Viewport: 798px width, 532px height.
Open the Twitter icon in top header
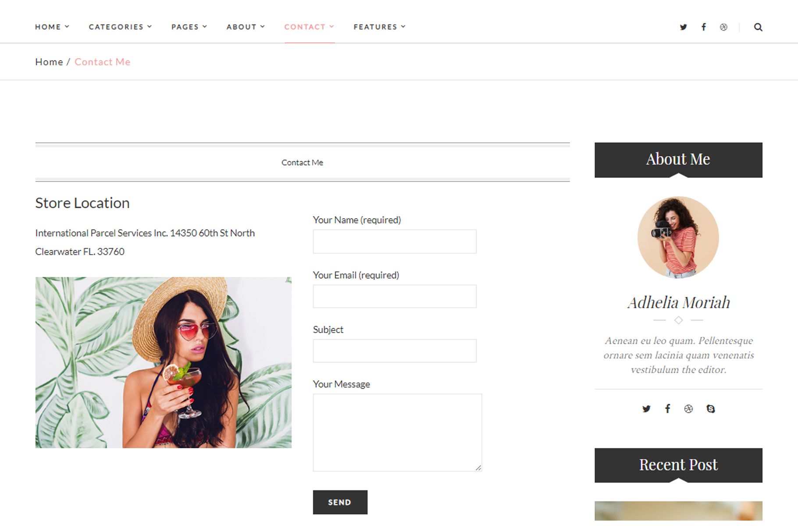pos(683,27)
